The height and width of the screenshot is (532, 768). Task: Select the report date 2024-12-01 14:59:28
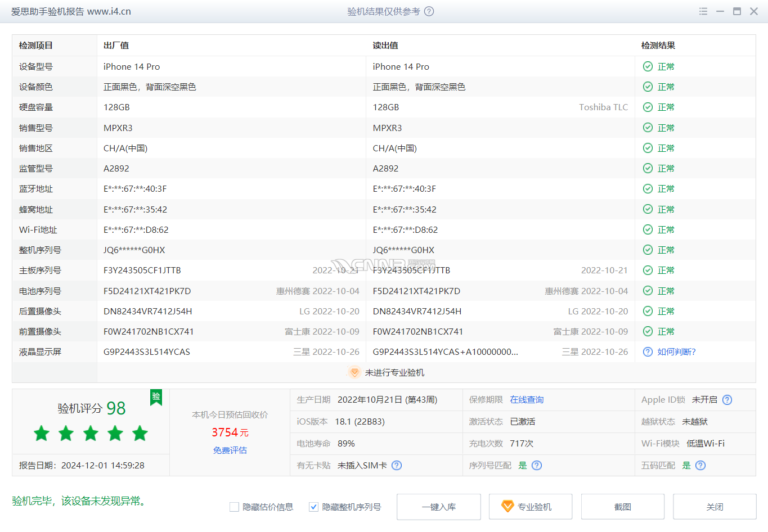tap(103, 465)
